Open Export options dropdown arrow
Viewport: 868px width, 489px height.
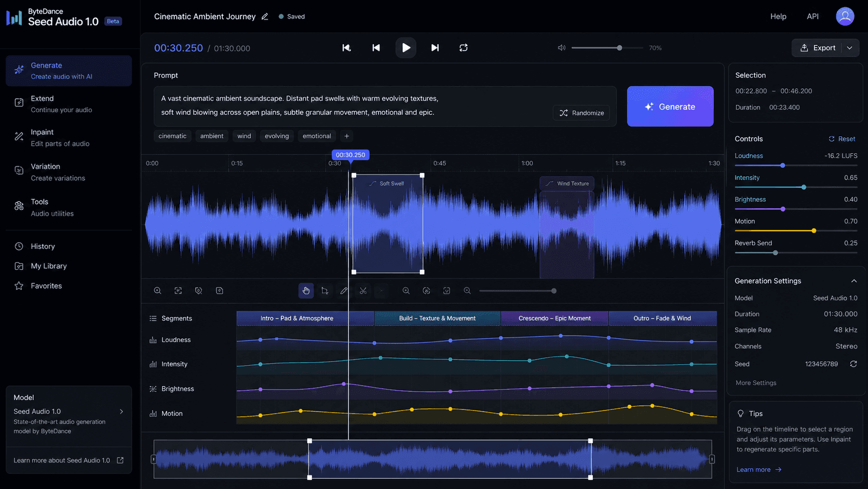click(850, 48)
